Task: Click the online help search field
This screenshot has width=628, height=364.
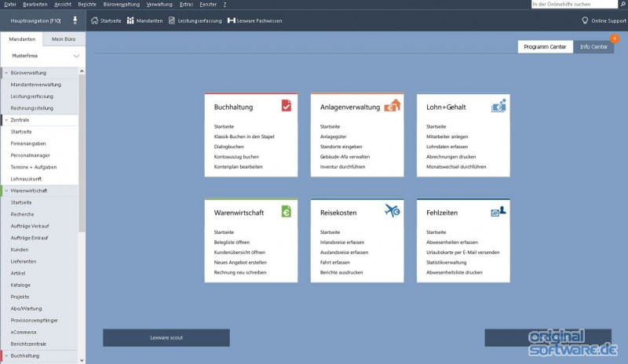Action: (575, 4)
